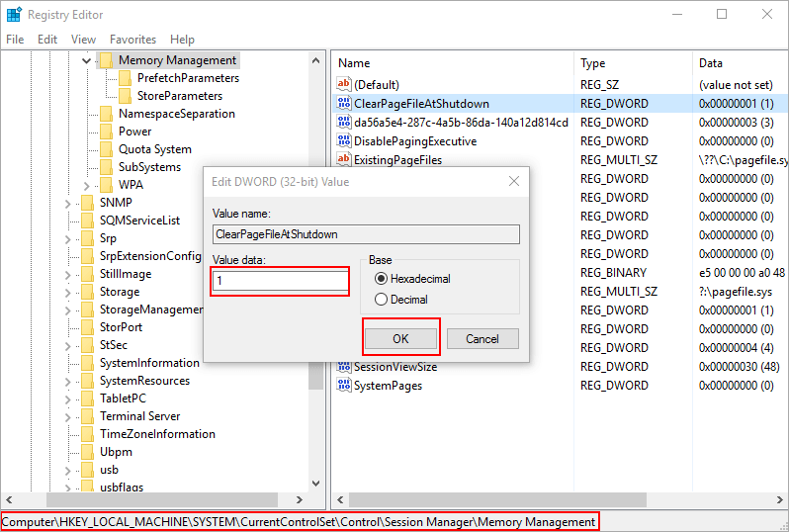This screenshot has height=532, width=789.
Task: Click the Data column header
Action: click(x=740, y=63)
